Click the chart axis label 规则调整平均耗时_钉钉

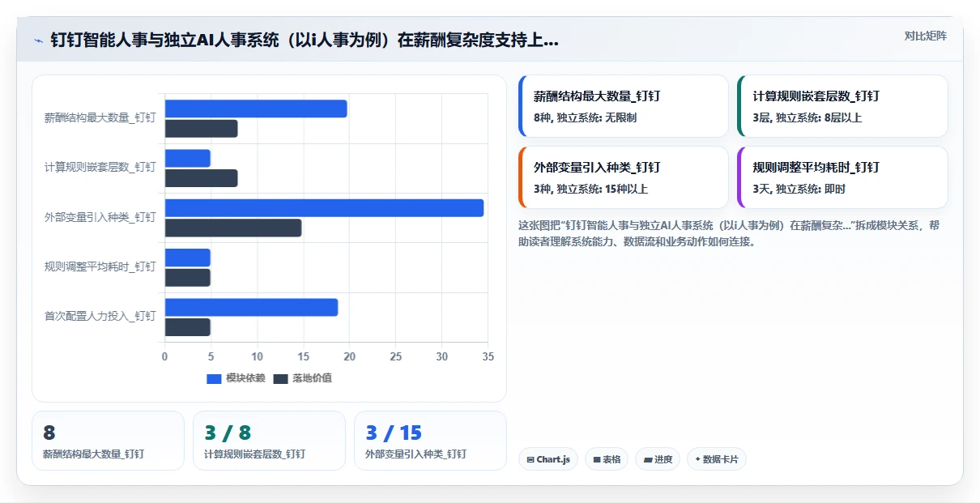(x=100, y=266)
